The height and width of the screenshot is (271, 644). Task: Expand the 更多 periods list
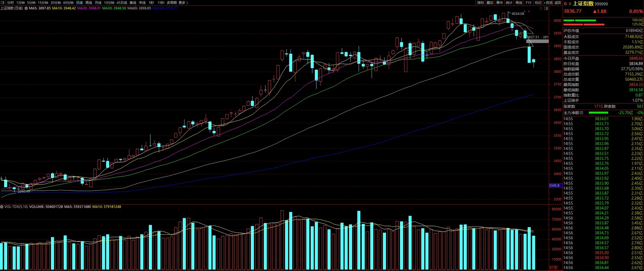coord(183,3)
